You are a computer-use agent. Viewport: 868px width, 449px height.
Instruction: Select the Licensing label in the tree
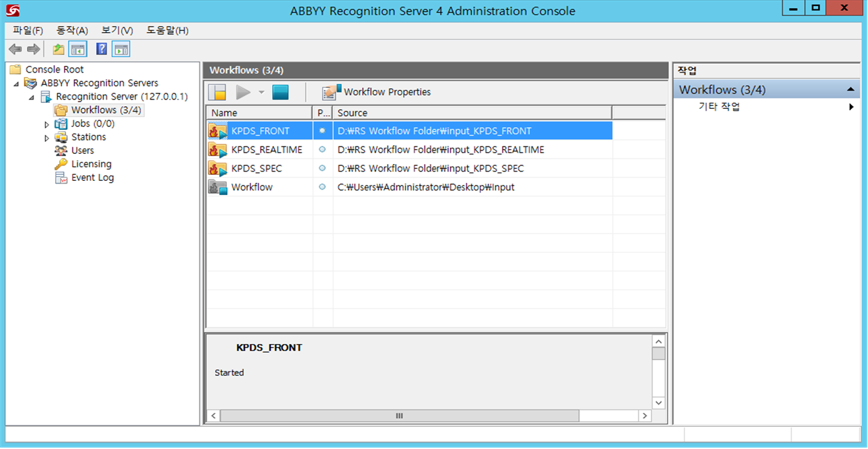(91, 164)
